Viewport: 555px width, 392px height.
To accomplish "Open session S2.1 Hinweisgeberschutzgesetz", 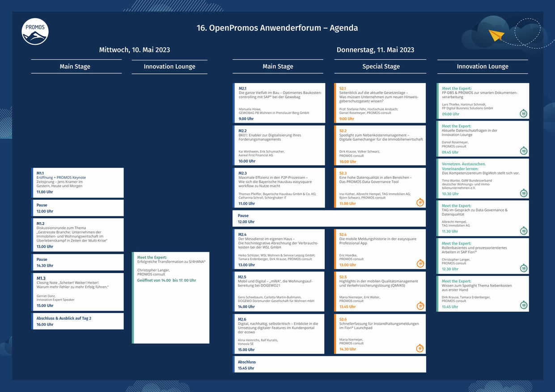I will click(380, 103).
